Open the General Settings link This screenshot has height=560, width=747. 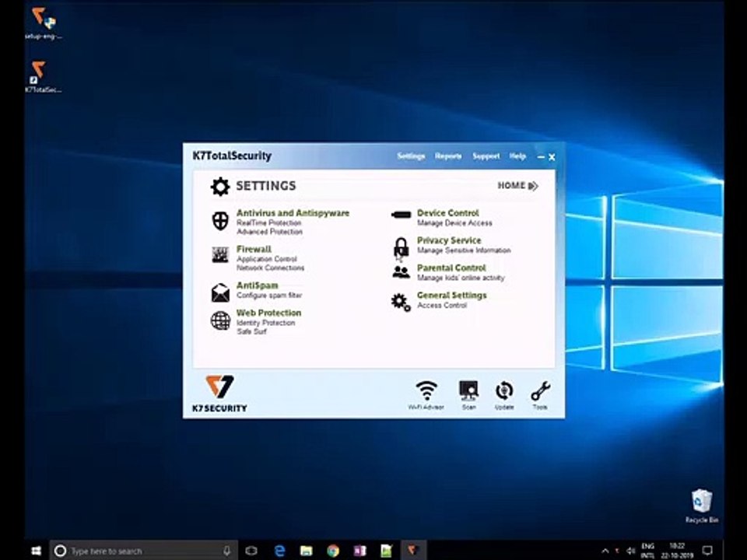(451, 296)
